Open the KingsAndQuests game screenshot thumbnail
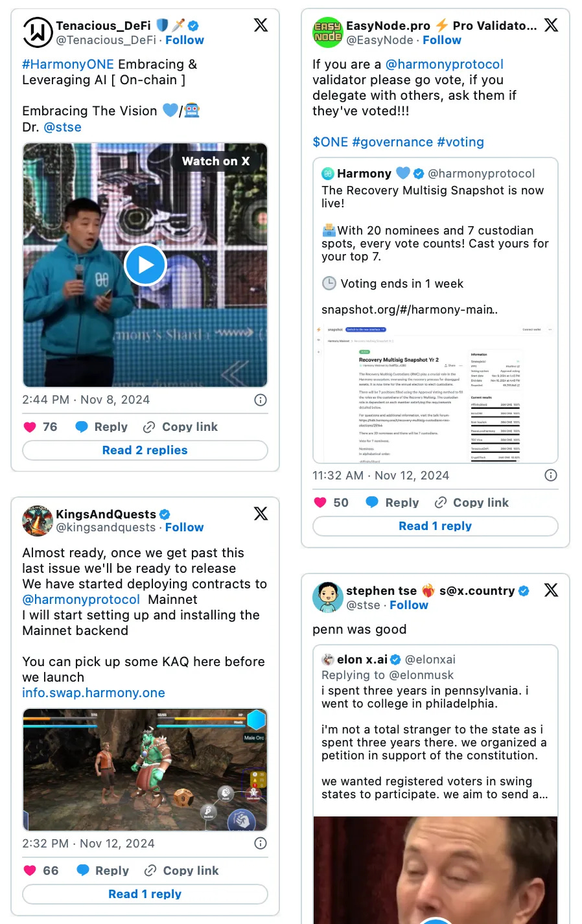The height and width of the screenshot is (924, 582). click(x=145, y=770)
